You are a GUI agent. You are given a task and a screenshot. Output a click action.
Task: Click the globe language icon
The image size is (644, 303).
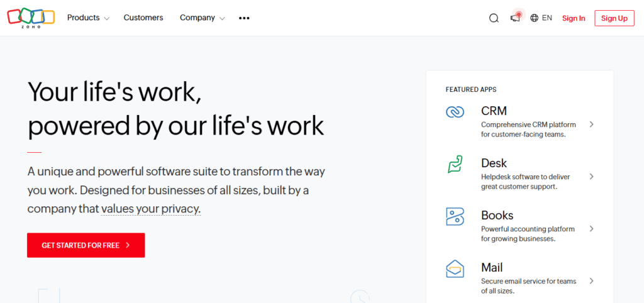tap(534, 18)
